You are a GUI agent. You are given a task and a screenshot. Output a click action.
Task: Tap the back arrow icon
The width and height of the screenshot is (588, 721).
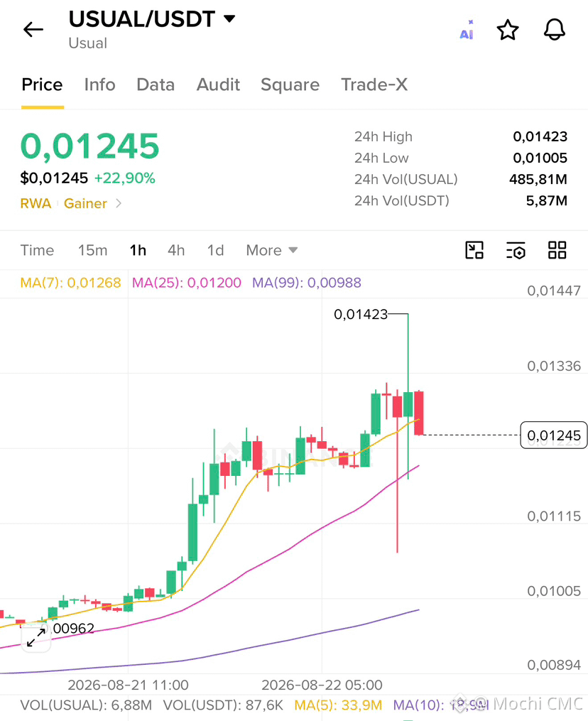33,29
